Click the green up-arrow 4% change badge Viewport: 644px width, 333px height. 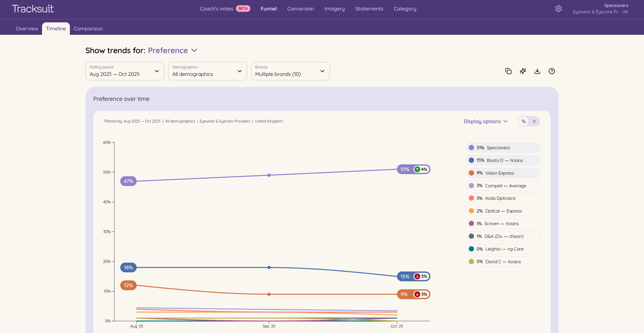tap(421, 169)
